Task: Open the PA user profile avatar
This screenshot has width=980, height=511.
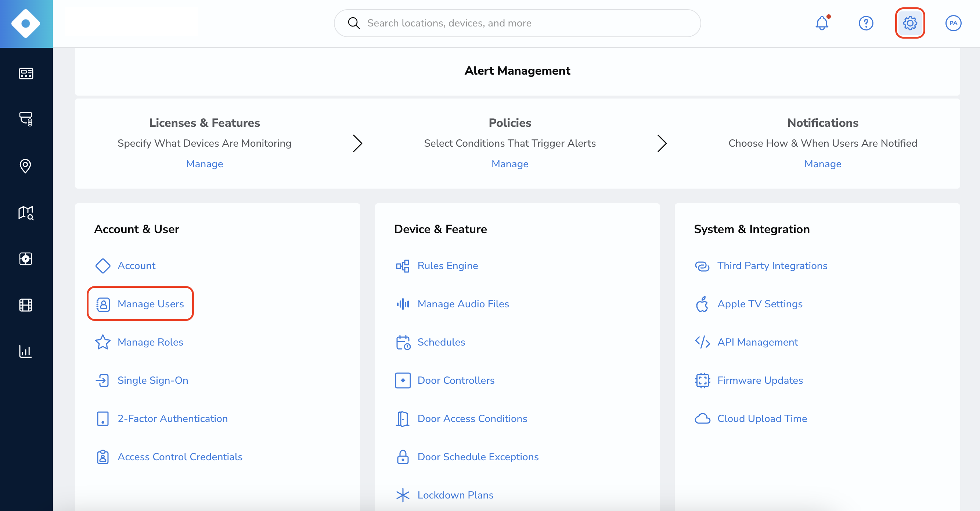Action: pyautogui.click(x=954, y=23)
